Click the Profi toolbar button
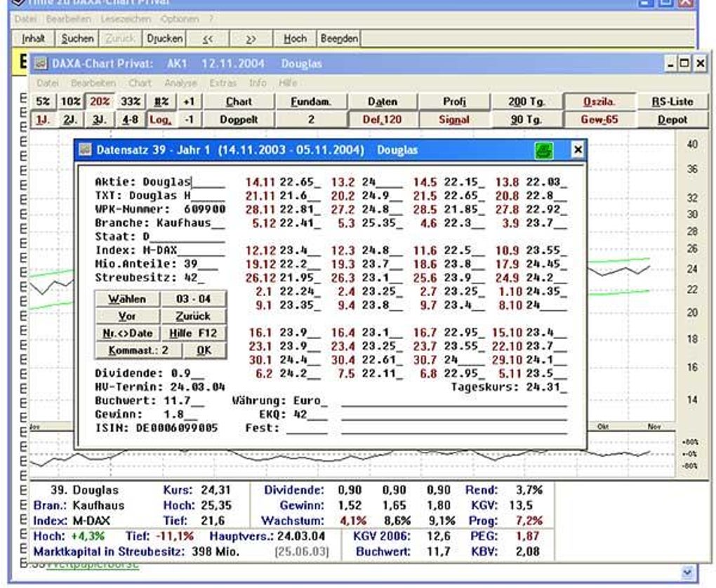Screen dimensions: 716x588 tap(454, 101)
